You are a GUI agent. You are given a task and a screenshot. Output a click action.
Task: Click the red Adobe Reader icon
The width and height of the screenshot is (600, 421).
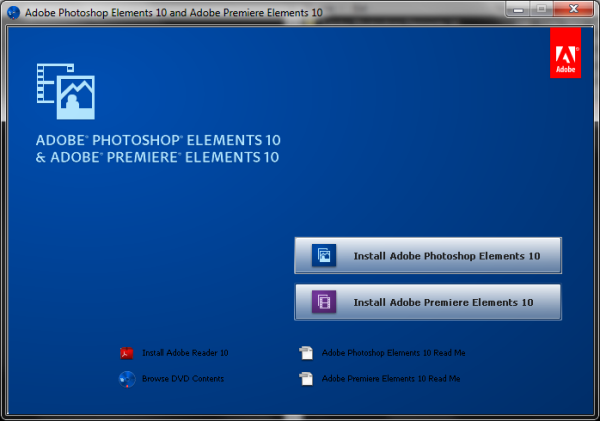click(x=127, y=353)
